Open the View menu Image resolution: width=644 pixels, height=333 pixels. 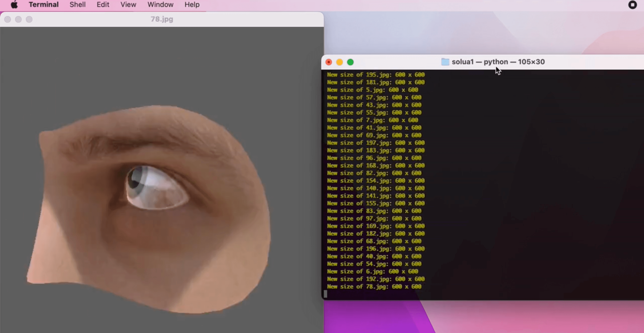tap(128, 4)
